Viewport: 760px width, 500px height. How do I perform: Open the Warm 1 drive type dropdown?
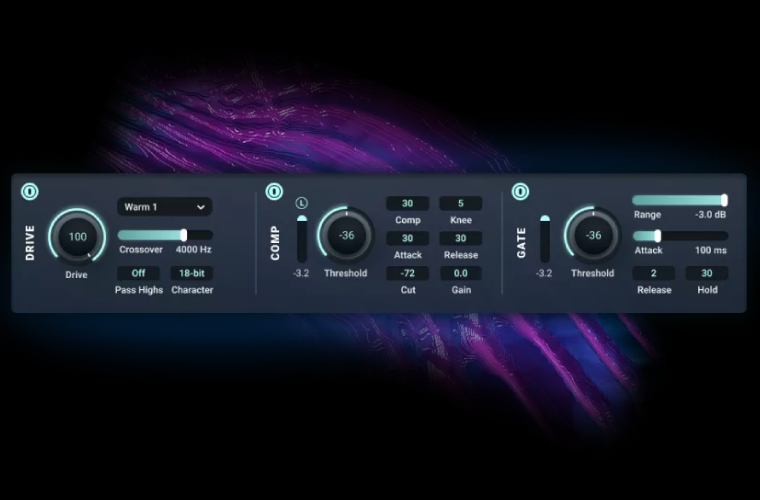pyautogui.click(x=164, y=207)
